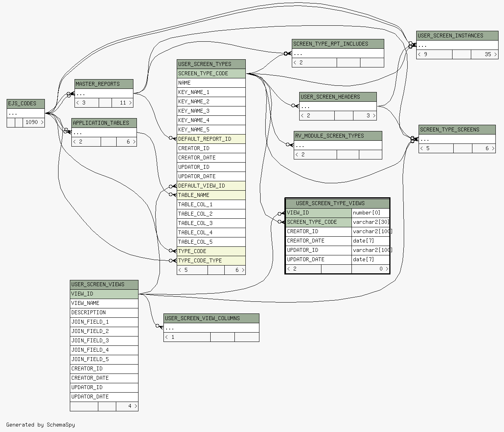
Task: Select the number[0] data type cell
Action: [x=371, y=213]
